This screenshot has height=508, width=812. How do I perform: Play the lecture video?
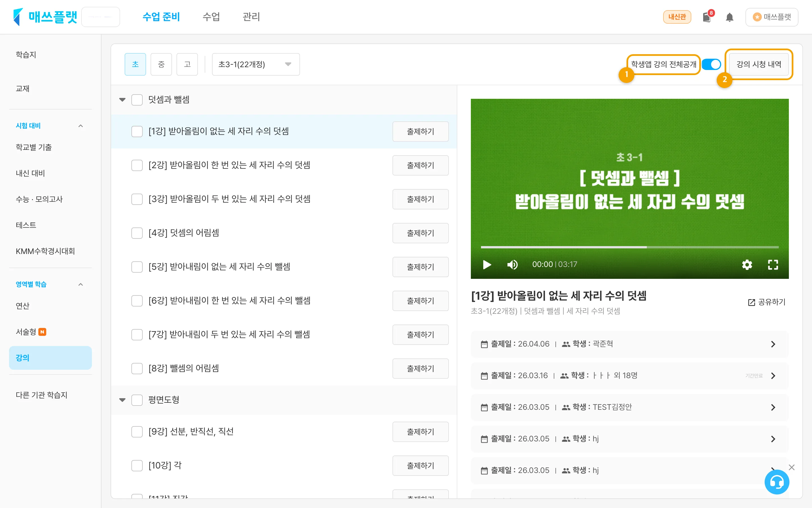(x=487, y=265)
